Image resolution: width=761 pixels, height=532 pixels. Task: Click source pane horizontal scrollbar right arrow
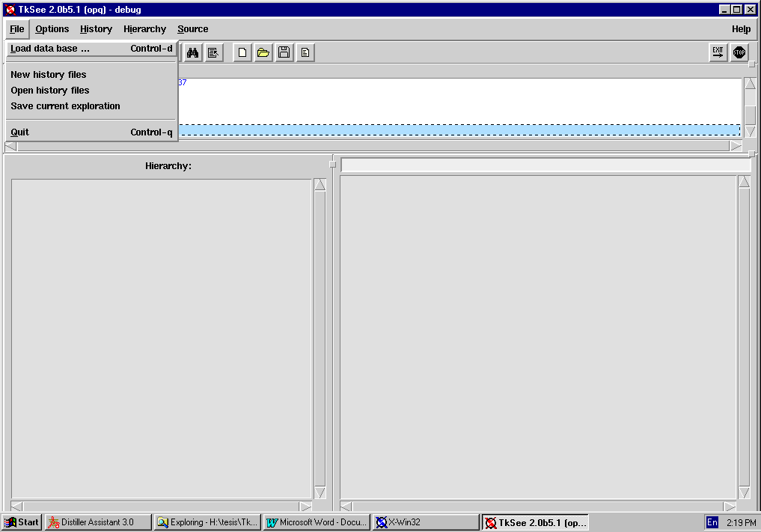point(730,507)
